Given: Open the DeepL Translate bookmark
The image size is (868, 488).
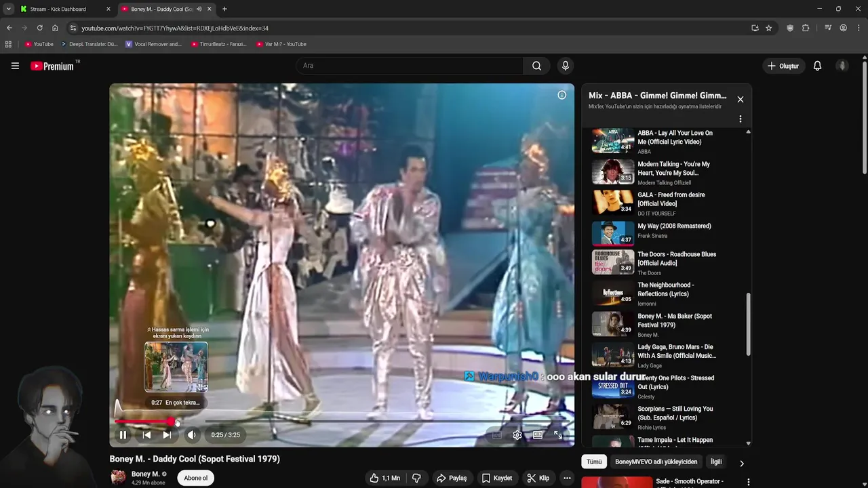Looking at the screenshot, I should 89,44.
